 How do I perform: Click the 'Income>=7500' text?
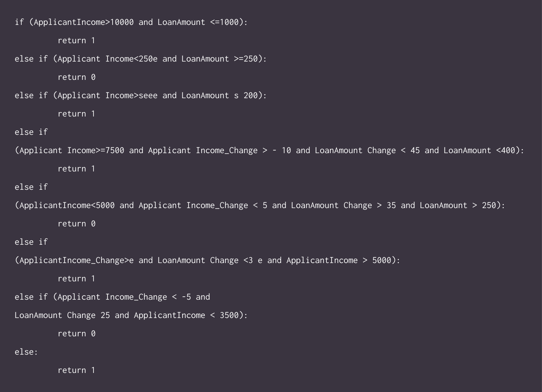click(x=96, y=151)
